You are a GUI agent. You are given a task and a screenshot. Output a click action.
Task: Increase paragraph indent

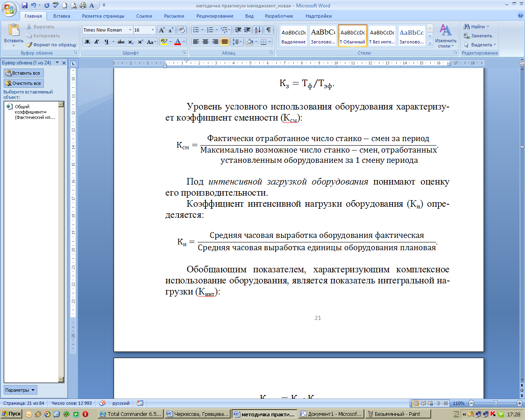click(x=247, y=30)
